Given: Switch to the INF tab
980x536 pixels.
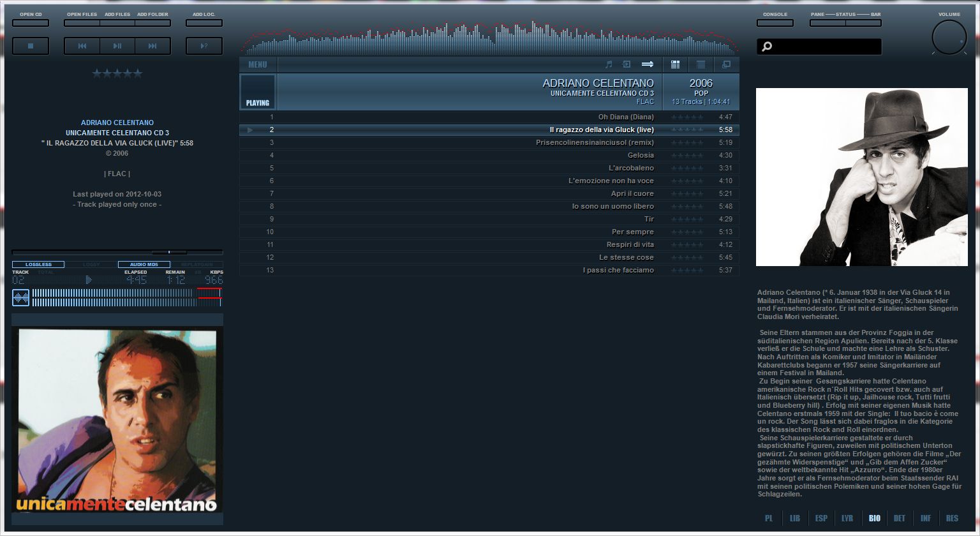Looking at the screenshot, I should [x=926, y=518].
